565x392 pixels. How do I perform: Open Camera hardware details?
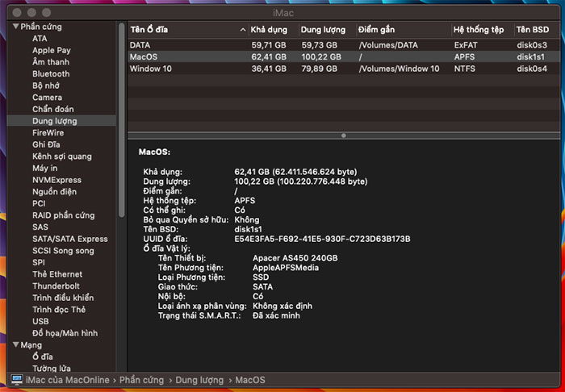47,98
